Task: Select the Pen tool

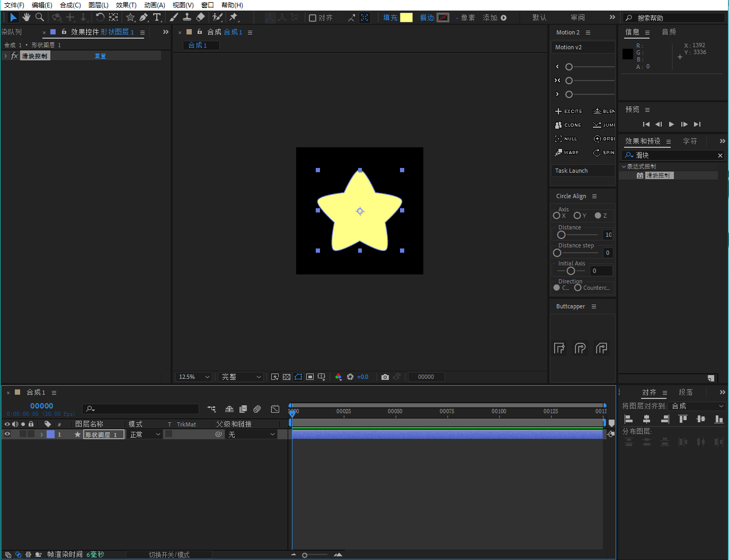Action: pyautogui.click(x=144, y=17)
